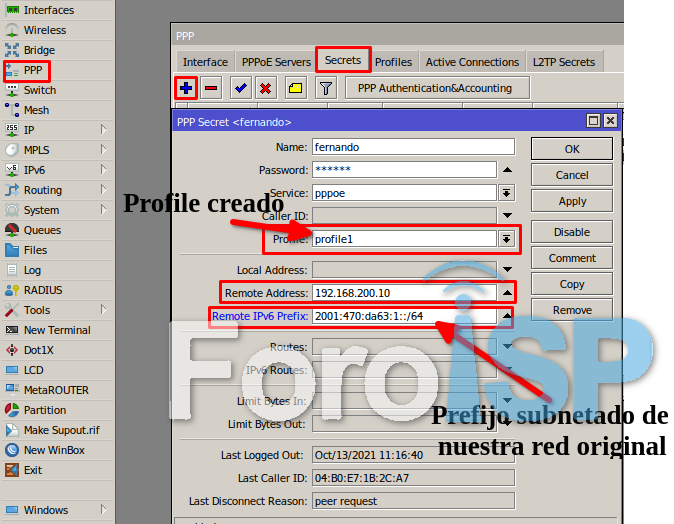Open the Routing submenu in sidebar

[43, 190]
